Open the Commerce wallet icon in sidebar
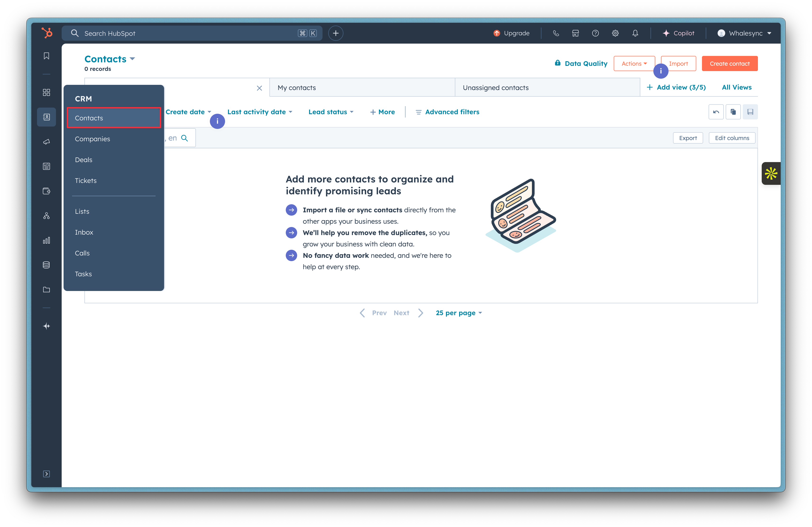Screen dimensions: 812x527 point(46,191)
